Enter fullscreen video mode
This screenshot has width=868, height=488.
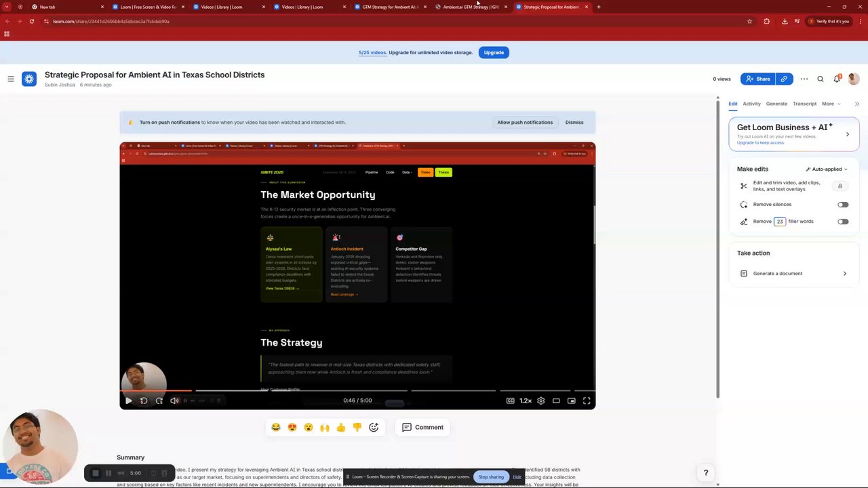[x=587, y=401]
